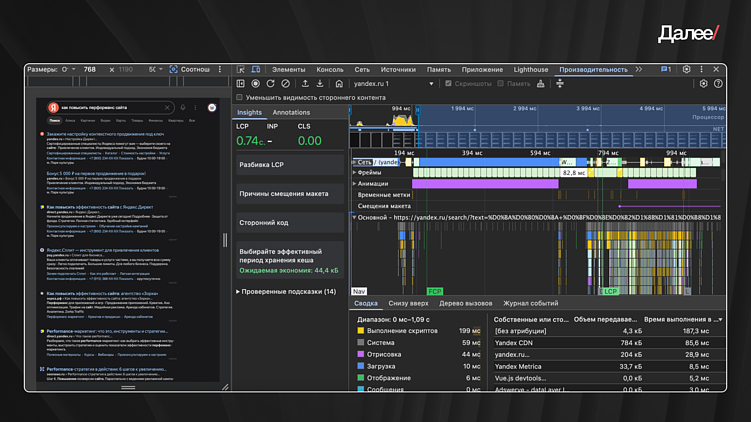Image resolution: width=751 pixels, height=422 pixels.
Task: Open the Yandex search bar three-dot menu
Action: [x=195, y=108]
